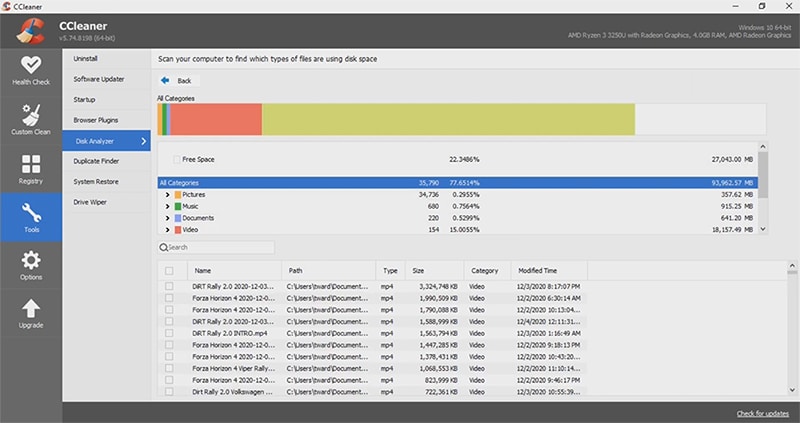This screenshot has height=423, width=800.
Task: Click the Pictures orange category icon
Action: tap(178, 195)
